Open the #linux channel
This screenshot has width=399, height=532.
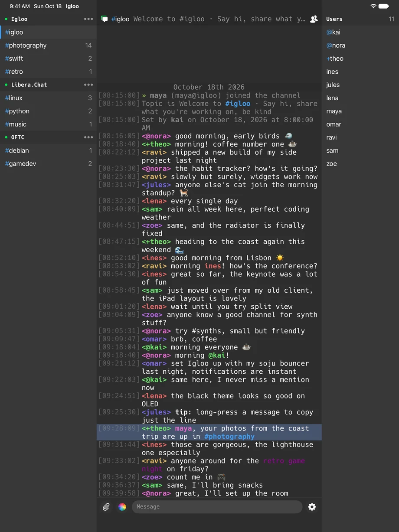click(x=48, y=98)
